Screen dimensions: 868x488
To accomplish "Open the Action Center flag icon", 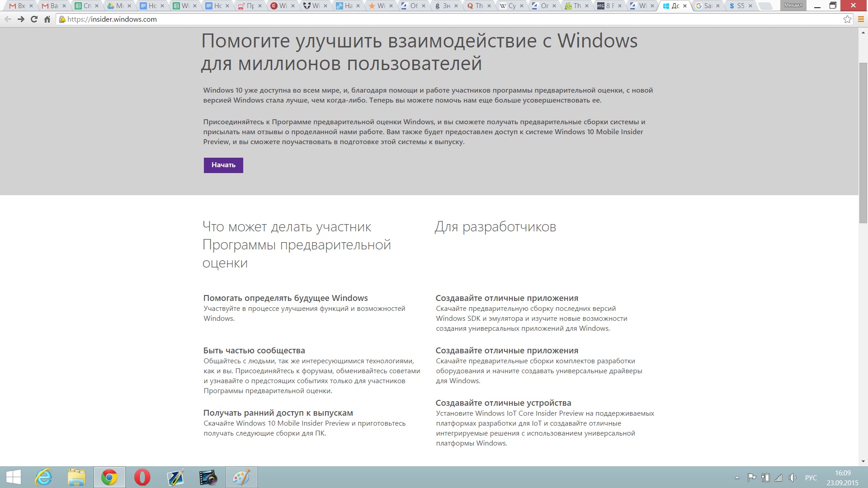I will (752, 478).
